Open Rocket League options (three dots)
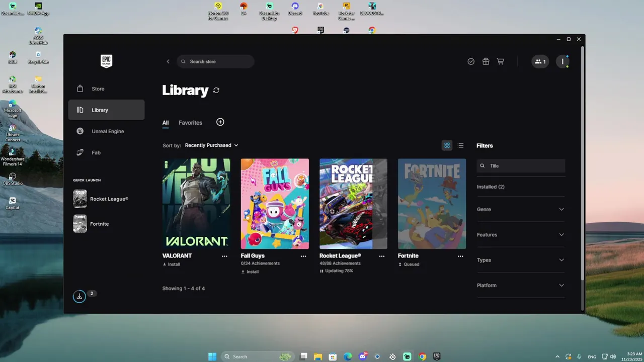The image size is (644, 362). point(382,256)
